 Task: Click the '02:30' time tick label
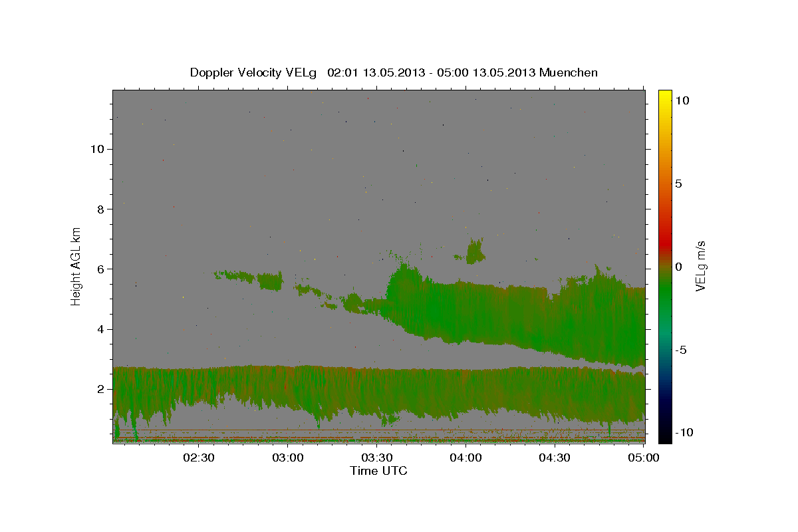coord(199,458)
